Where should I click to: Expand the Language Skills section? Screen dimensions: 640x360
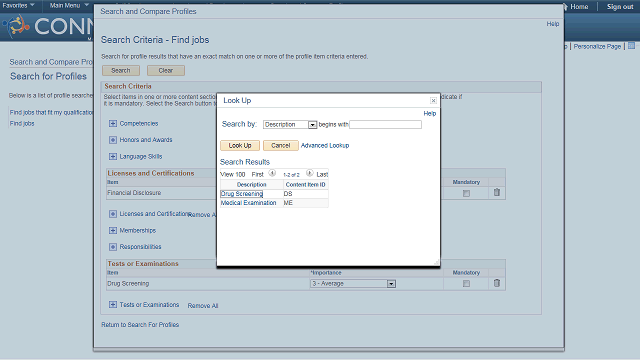click(113, 156)
